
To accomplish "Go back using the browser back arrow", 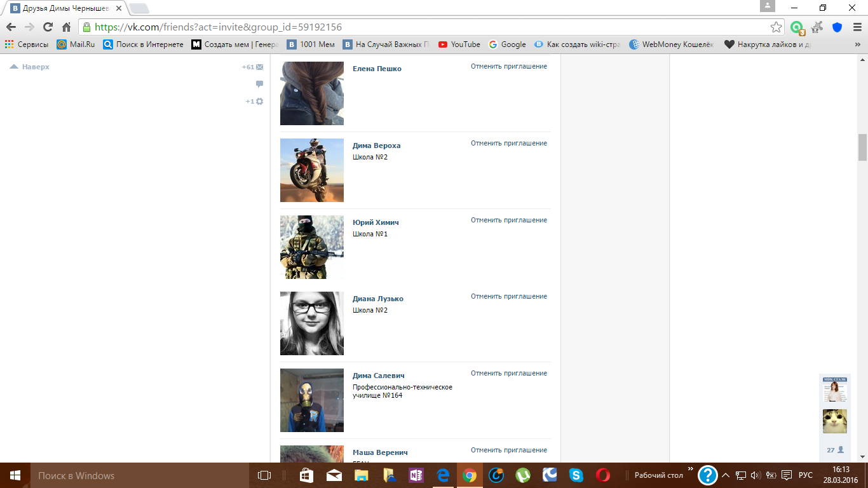I will point(11,27).
